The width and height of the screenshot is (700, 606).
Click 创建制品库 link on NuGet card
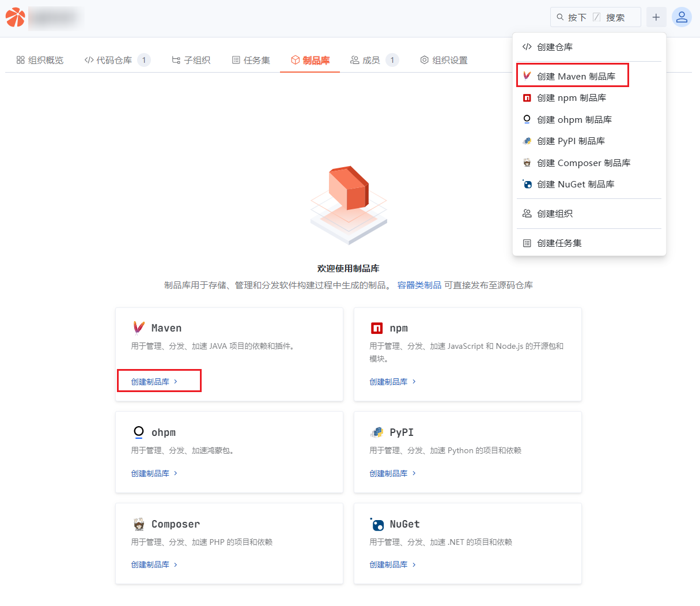point(393,564)
